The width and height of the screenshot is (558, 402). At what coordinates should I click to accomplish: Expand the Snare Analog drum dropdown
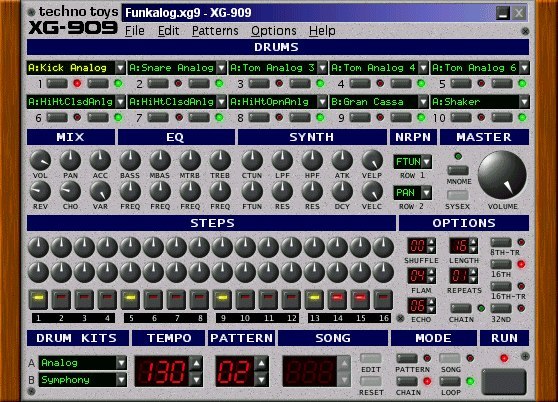coord(221,68)
